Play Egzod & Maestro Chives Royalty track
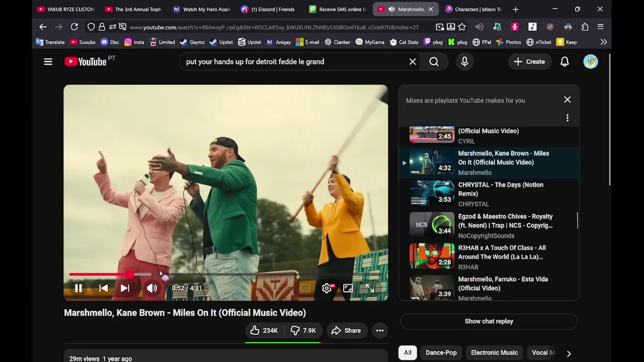This screenshot has width=644, height=362. (x=488, y=226)
